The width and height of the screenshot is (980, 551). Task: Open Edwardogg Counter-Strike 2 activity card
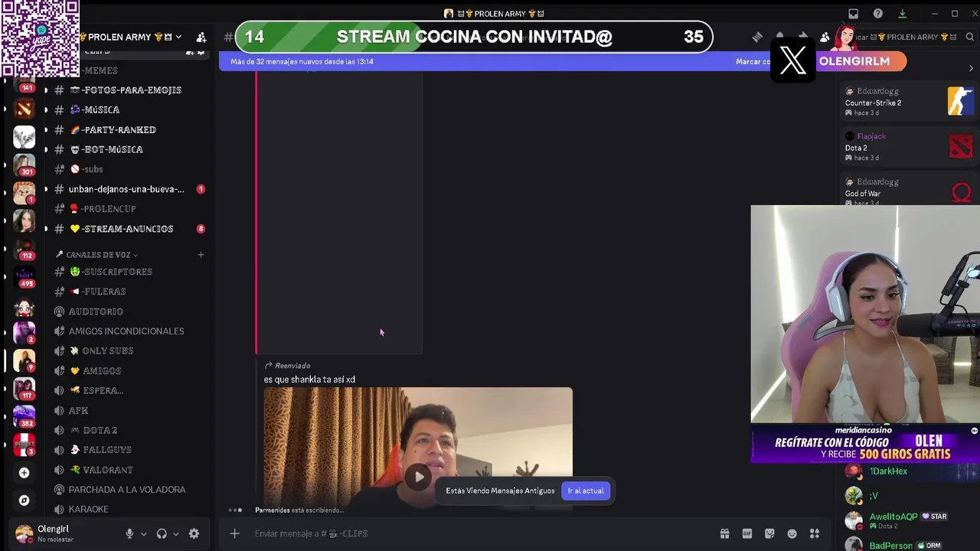909,102
